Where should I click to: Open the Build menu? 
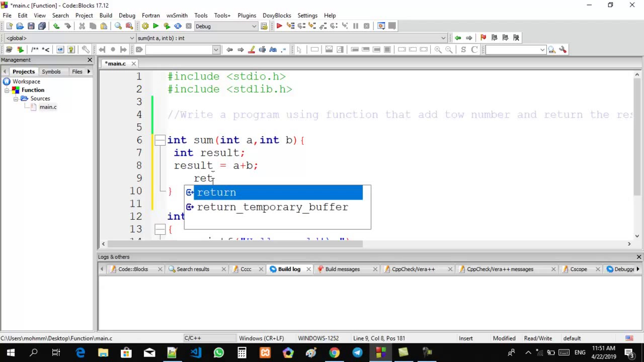click(x=106, y=16)
